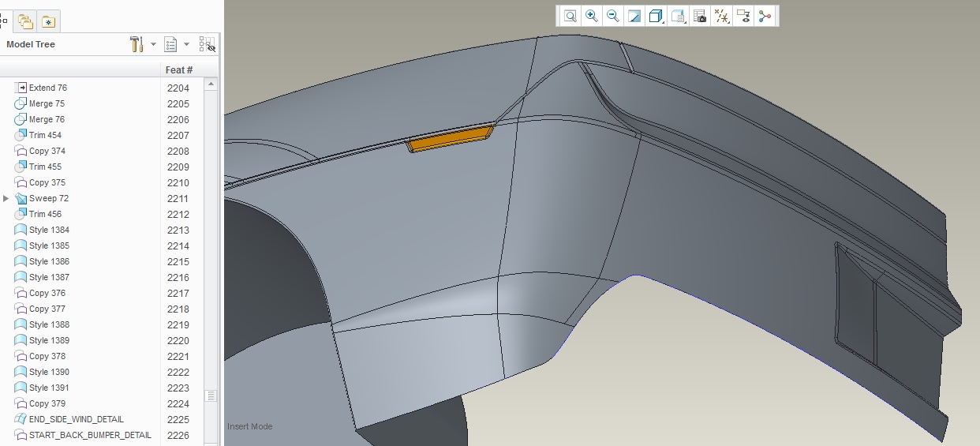The image size is (980, 446).
Task: Open the View Manager camera icon
Action: point(699,16)
